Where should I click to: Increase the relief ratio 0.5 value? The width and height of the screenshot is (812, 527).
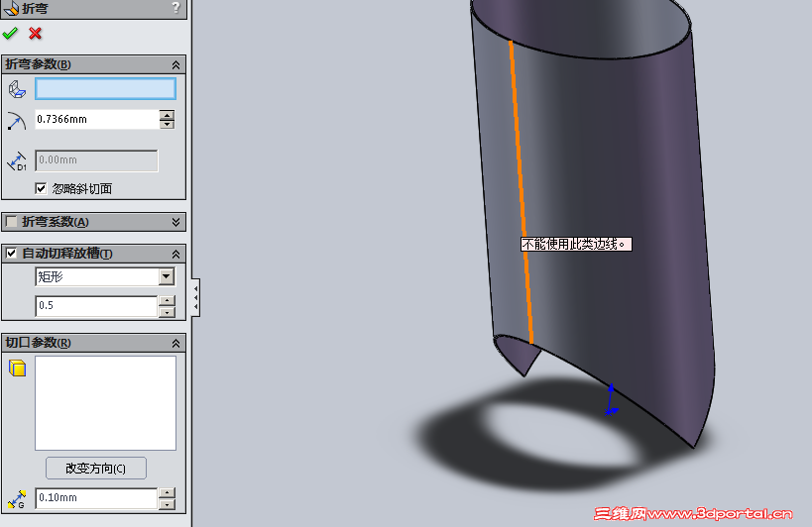coord(167,301)
